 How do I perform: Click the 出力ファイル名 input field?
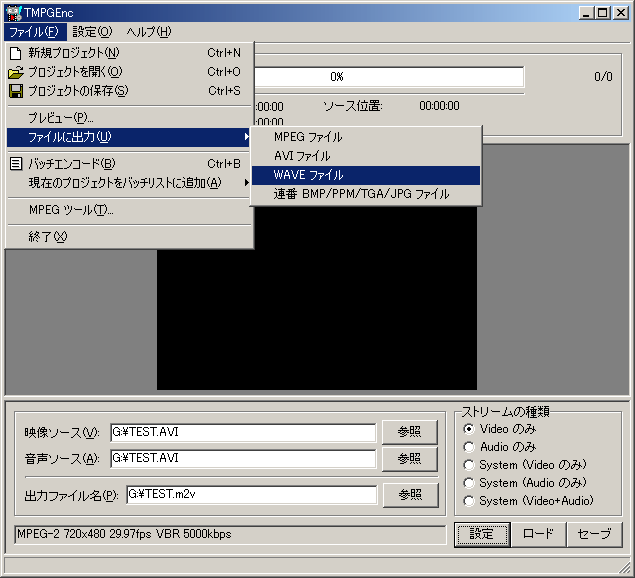coord(251,495)
